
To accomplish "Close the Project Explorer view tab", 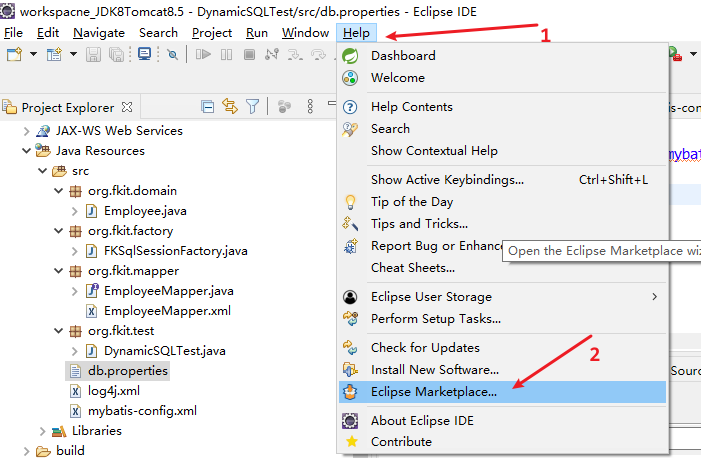I will (127, 107).
